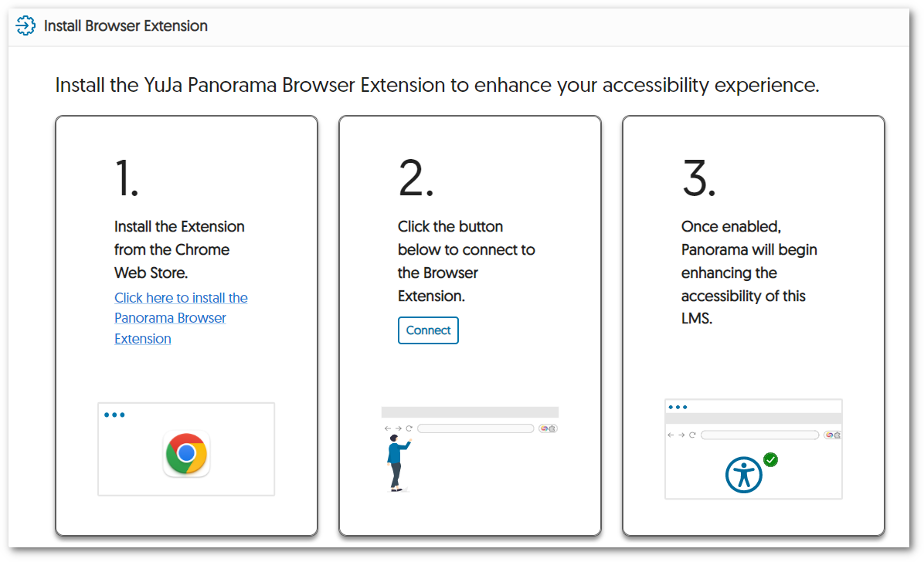The height and width of the screenshot is (562, 924).
Task: Click the green checkmark badge in step 3
Action: pos(770,460)
